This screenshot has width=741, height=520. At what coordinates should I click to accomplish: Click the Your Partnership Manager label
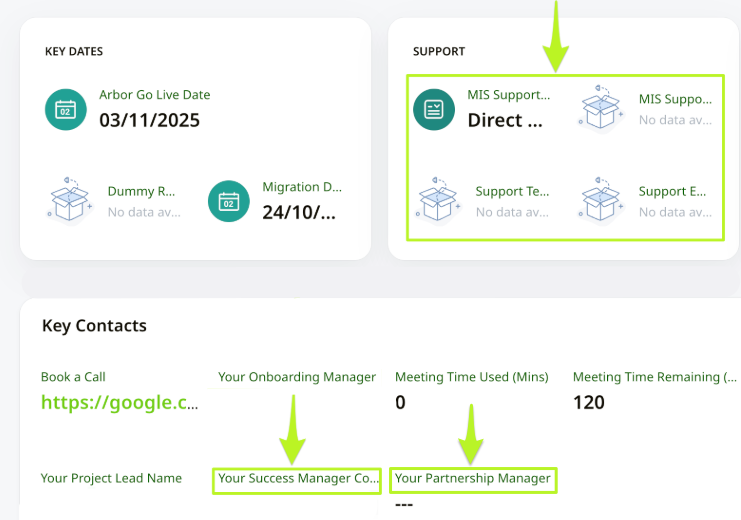[x=472, y=479]
